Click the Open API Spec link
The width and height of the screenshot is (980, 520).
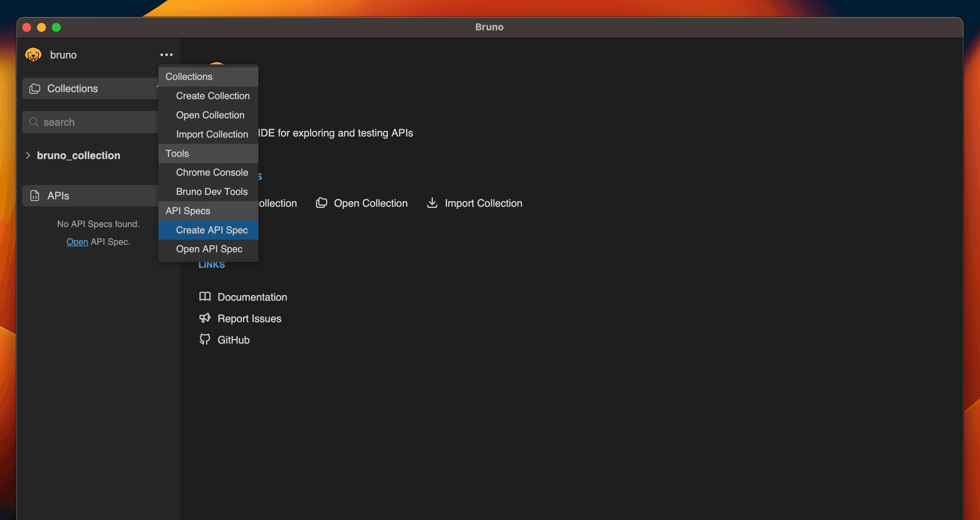pyautogui.click(x=77, y=242)
